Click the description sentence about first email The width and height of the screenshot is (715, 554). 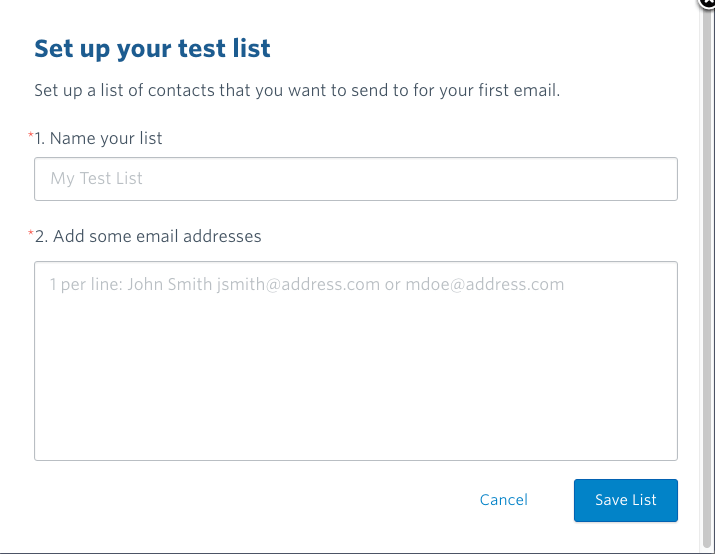297,90
